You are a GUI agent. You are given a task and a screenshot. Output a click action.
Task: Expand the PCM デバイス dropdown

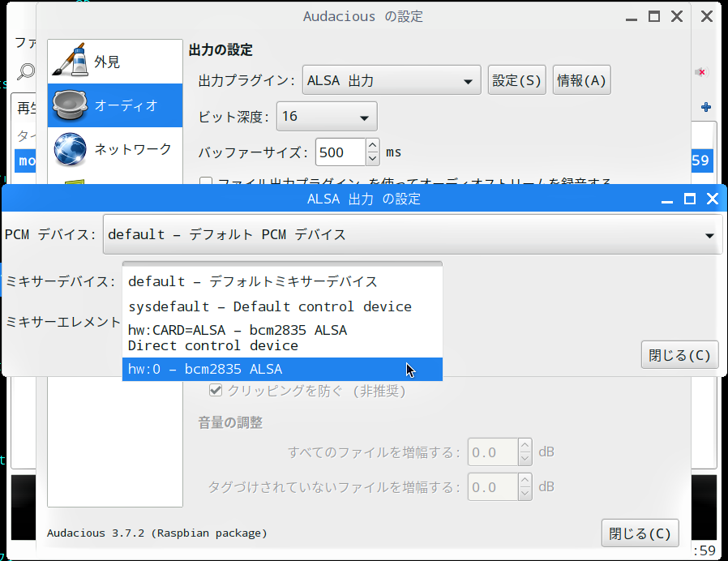pyautogui.click(x=413, y=234)
